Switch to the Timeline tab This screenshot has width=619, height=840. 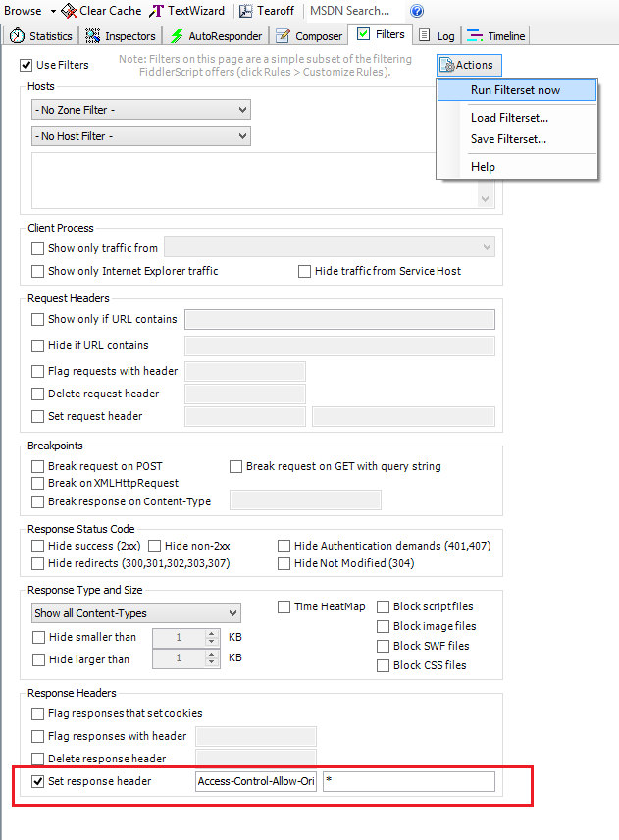pos(495,36)
